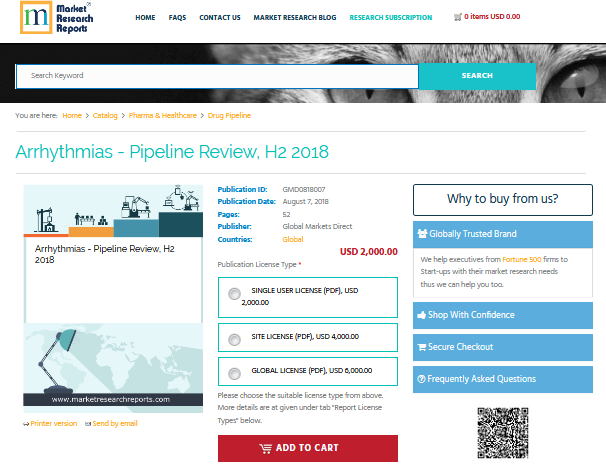The width and height of the screenshot is (606, 472).
Task: Click the Fortune 500 link
Action: pos(521,259)
